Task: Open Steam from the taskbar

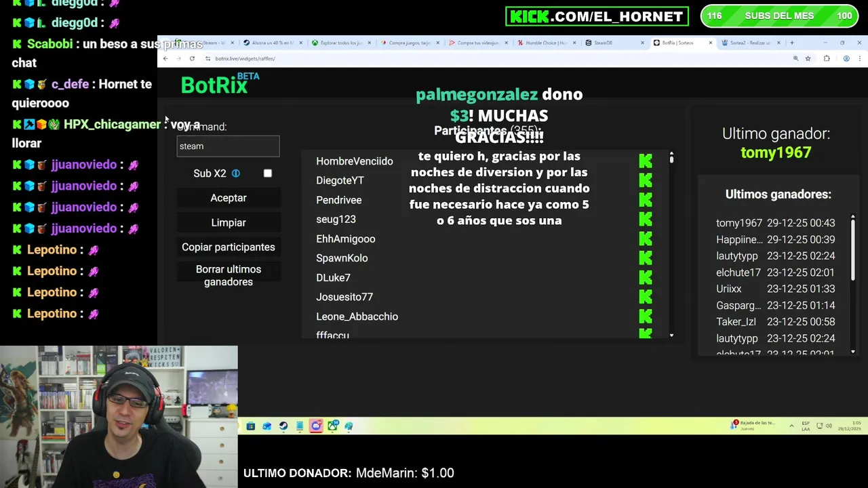Action: [x=283, y=426]
